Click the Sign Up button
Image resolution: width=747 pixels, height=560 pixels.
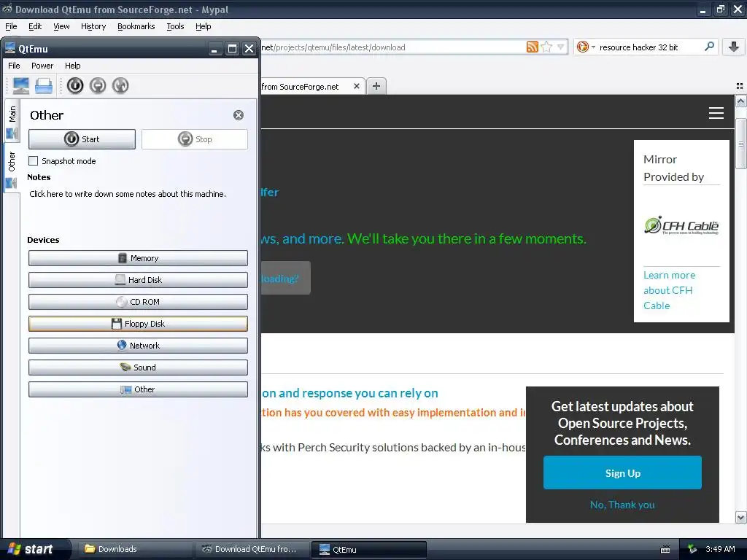622,472
